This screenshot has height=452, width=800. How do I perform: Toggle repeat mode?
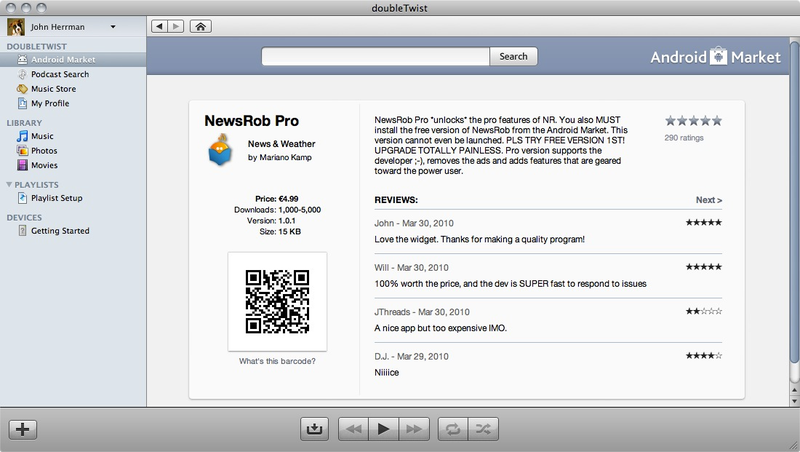[453, 429]
